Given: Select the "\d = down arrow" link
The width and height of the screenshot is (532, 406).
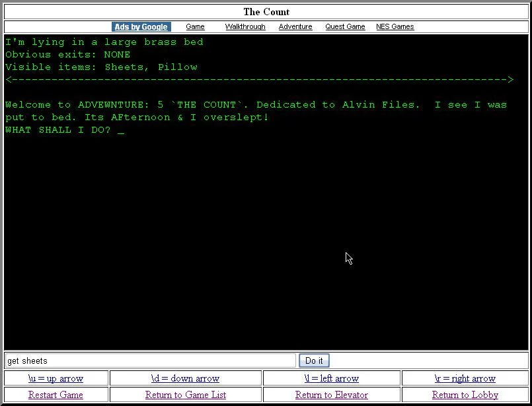Looking at the screenshot, I should coord(185,378).
